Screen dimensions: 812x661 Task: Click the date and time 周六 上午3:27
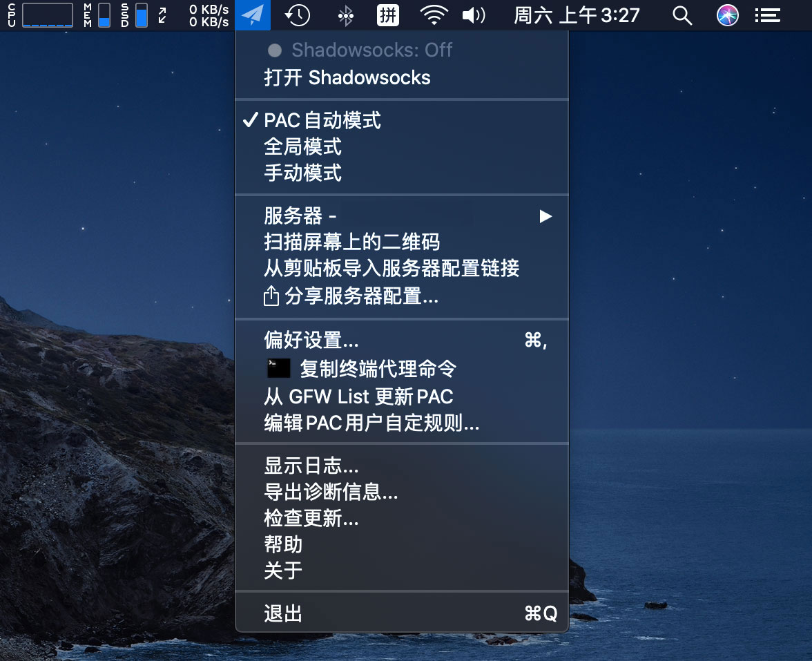pos(577,15)
